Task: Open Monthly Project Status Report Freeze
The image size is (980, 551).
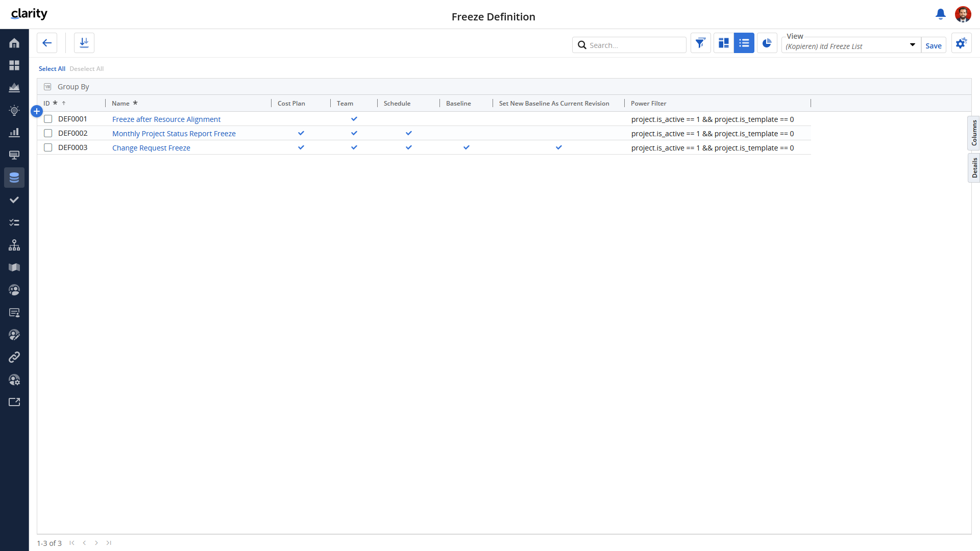Action: pos(174,134)
